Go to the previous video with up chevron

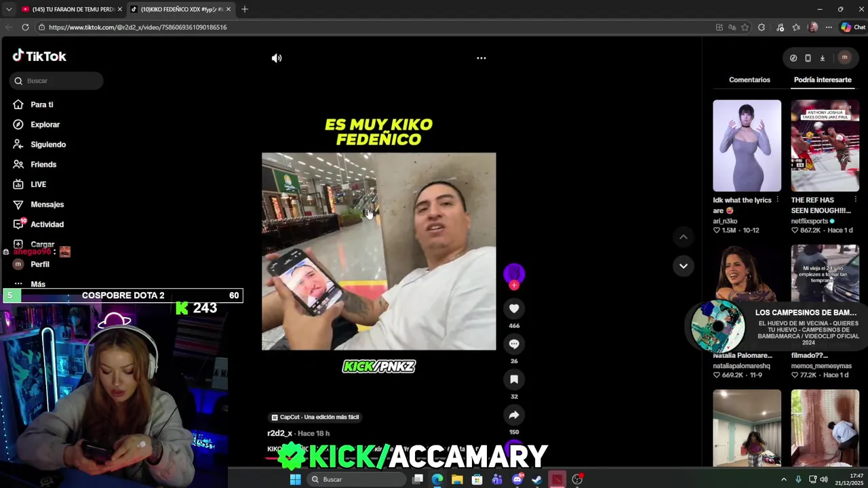[684, 237]
